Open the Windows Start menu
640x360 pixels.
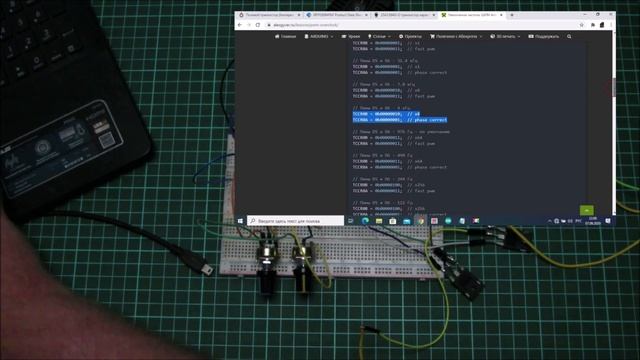coord(240,221)
